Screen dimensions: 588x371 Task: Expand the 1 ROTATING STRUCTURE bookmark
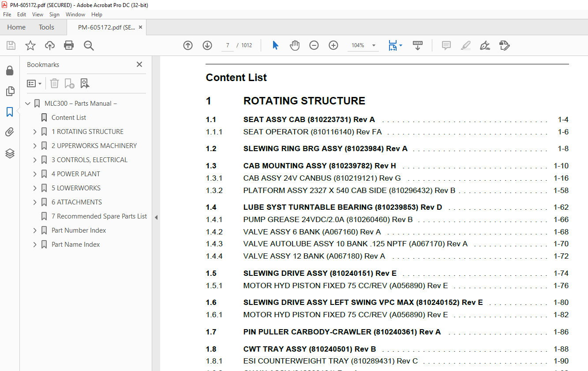35,132
